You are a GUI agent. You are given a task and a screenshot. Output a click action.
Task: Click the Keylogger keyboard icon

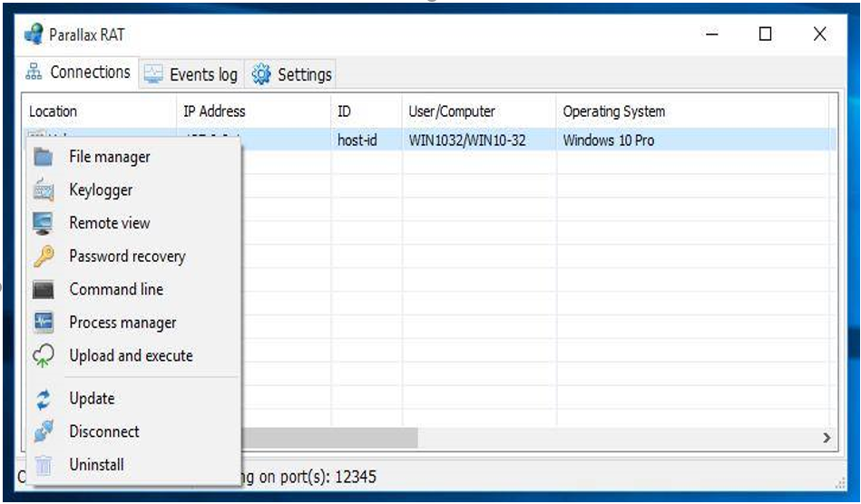pyautogui.click(x=43, y=189)
